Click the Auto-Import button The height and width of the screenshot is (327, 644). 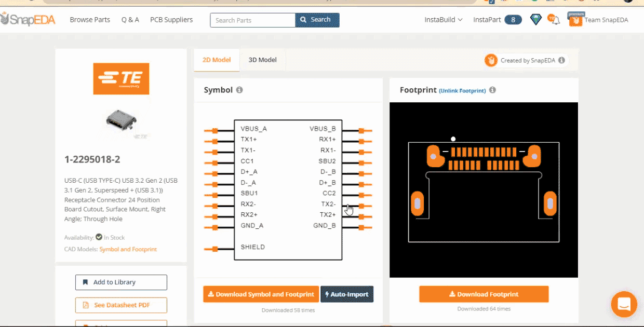347,294
